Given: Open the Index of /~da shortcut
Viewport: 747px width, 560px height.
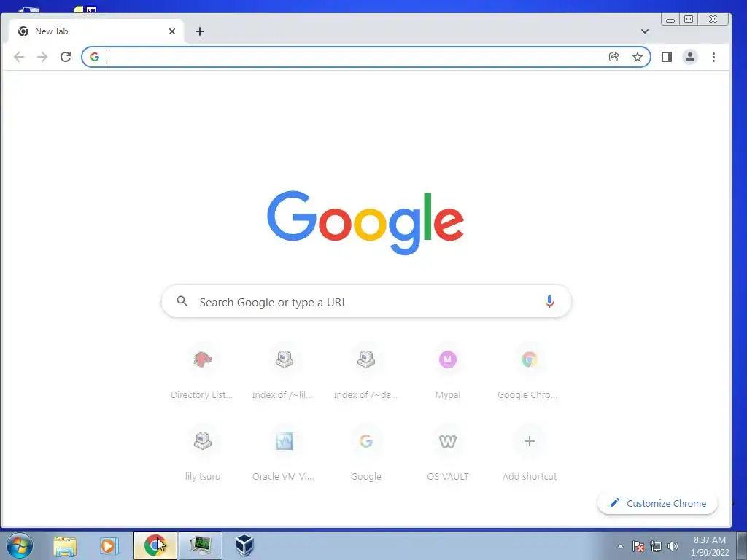Looking at the screenshot, I should coord(366,373).
